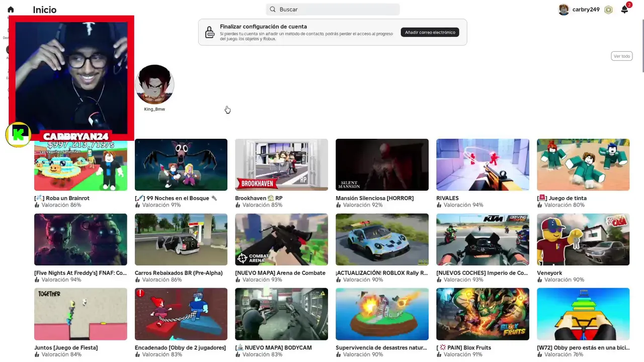Open the carbry249 username link
The width and height of the screenshot is (644, 362).
pos(586,10)
